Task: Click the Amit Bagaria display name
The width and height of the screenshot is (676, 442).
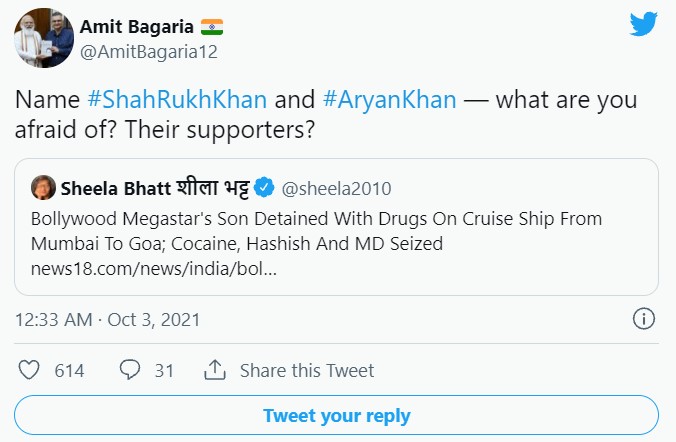Action: point(136,26)
